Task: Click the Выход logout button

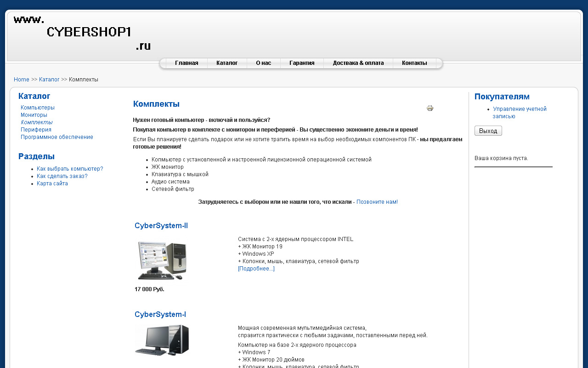Action: coord(488,131)
